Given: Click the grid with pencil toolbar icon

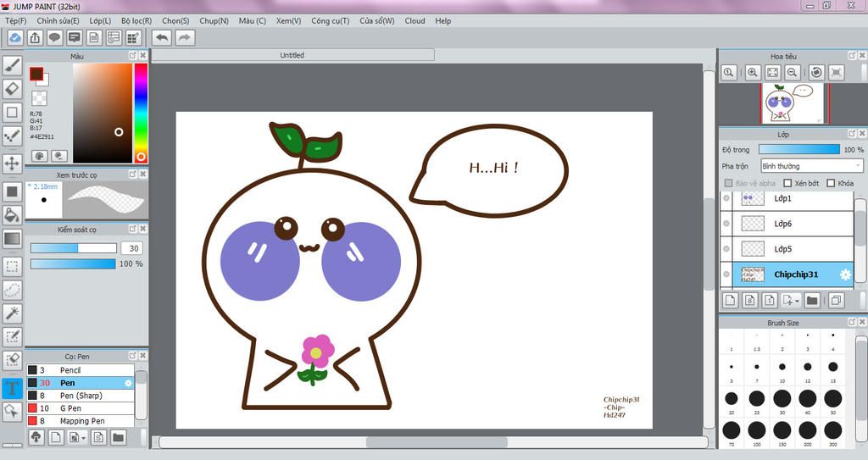Looking at the screenshot, I should (x=133, y=37).
